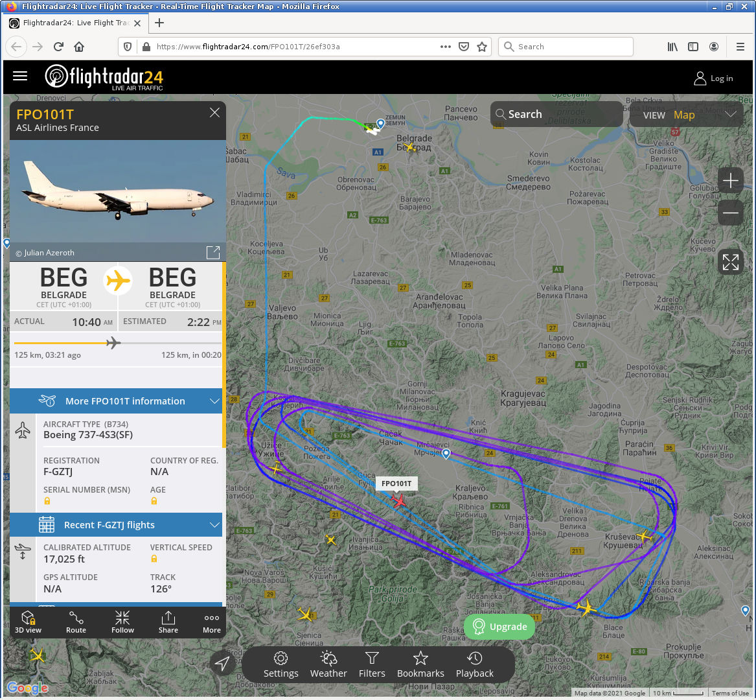Follow the FPO101T aircraft
Viewport: 756px width, 700px height.
[122, 622]
